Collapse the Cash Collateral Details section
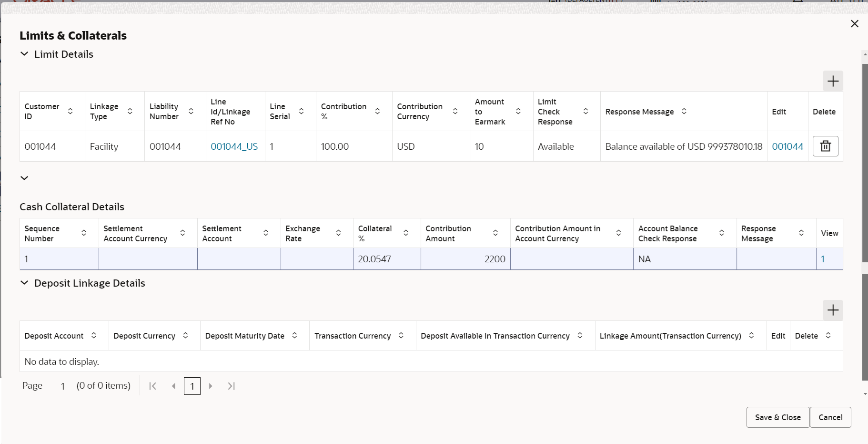The width and height of the screenshot is (868, 444). pyautogui.click(x=24, y=178)
